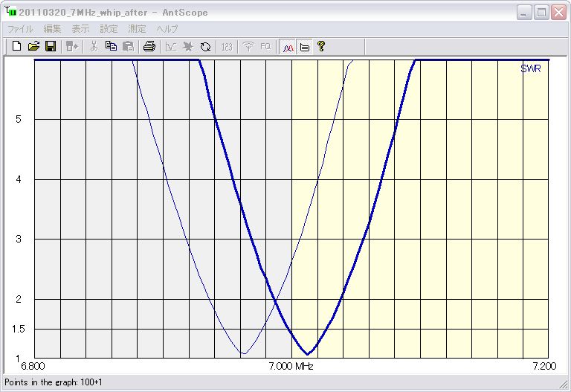Open a file with the folder icon
The image size is (571, 392).
33,46
